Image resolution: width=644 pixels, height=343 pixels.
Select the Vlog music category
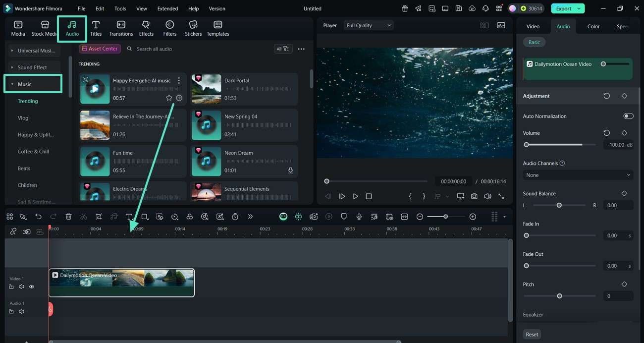[x=23, y=118]
